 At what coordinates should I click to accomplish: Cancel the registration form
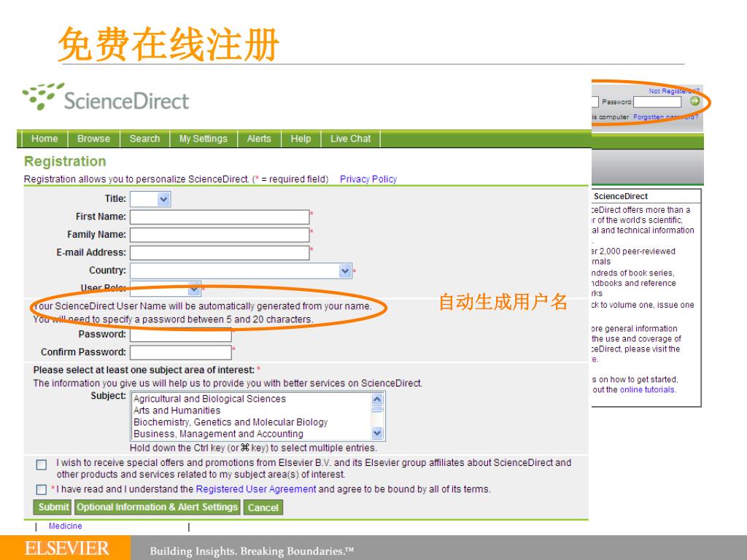click(x=263, y=507)
